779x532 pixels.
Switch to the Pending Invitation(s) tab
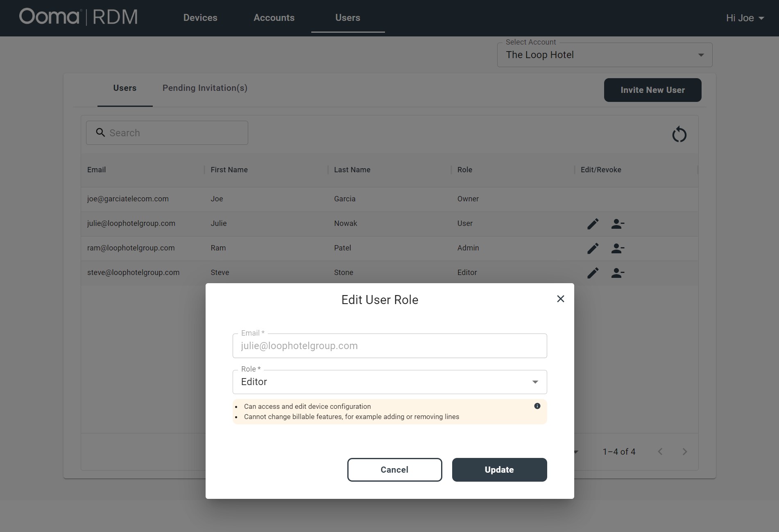pyautogui.click(x=205, y=88)
